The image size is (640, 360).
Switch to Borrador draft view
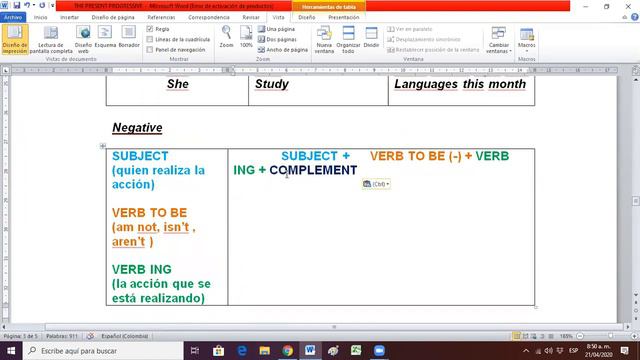pyautogui.click(x=129, y=37)
